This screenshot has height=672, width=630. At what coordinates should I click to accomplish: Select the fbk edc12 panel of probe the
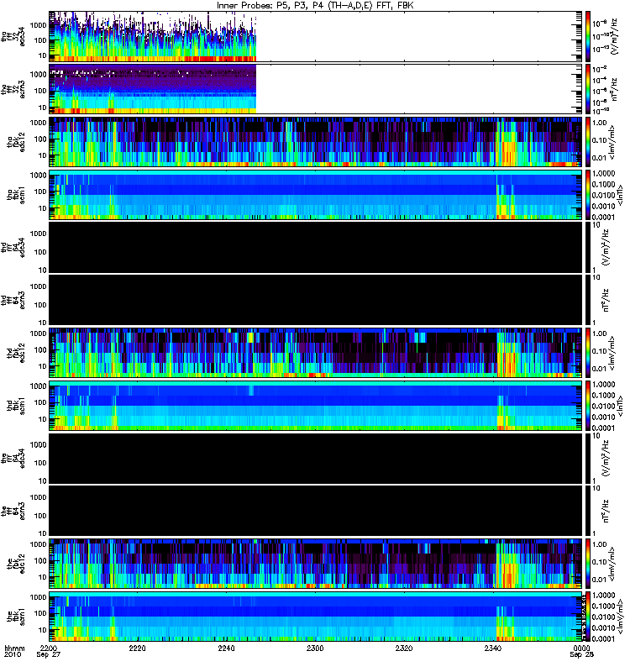tap(316, 564)
